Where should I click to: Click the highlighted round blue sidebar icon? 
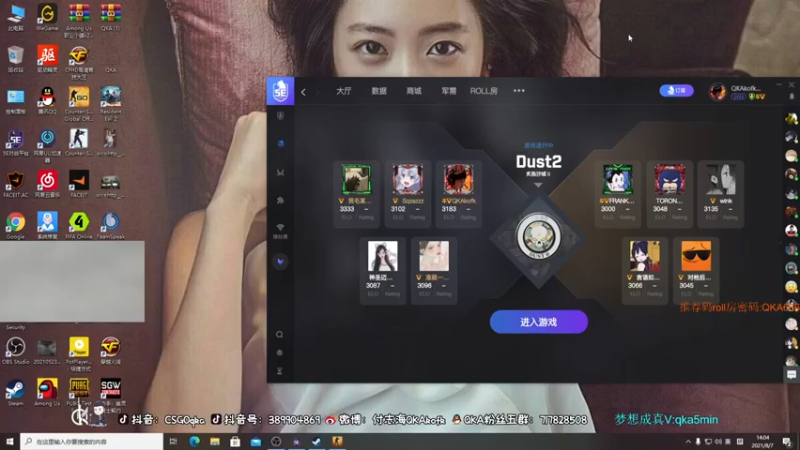[280, 262]
